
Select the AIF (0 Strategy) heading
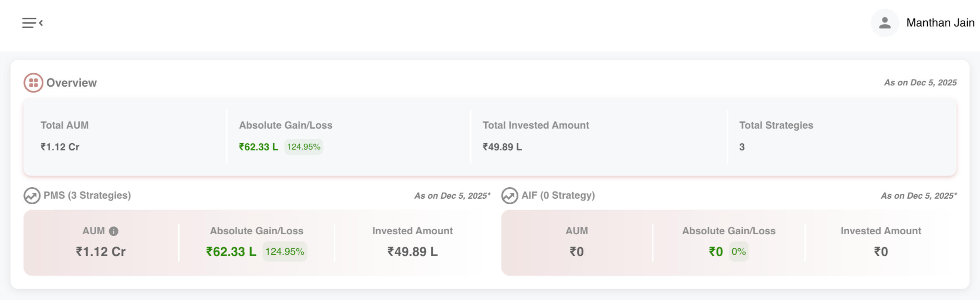click(558, 196)
